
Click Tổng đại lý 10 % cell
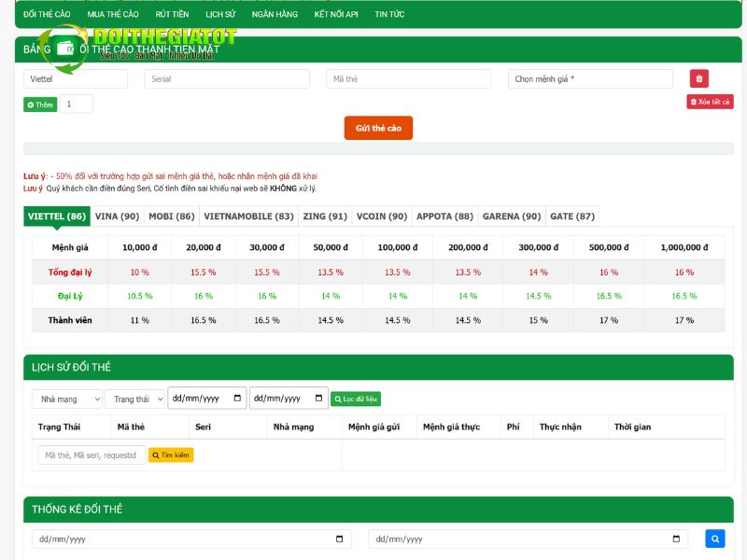(139, 273)
